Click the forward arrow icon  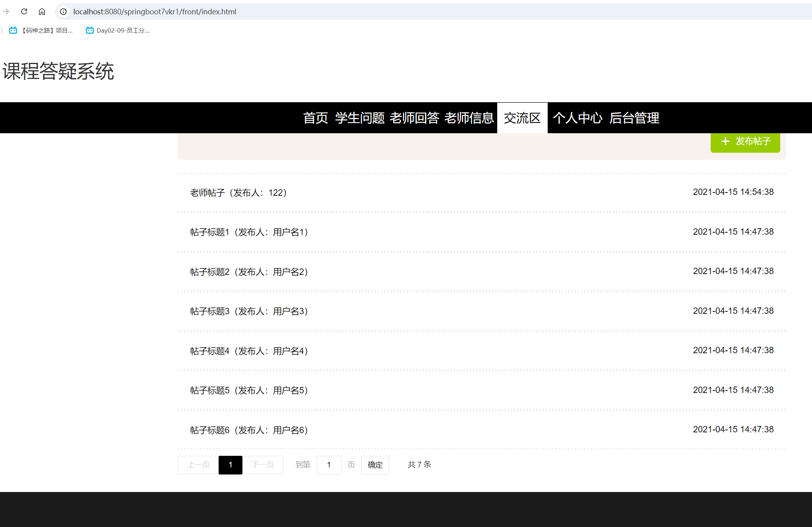(6, 12)
